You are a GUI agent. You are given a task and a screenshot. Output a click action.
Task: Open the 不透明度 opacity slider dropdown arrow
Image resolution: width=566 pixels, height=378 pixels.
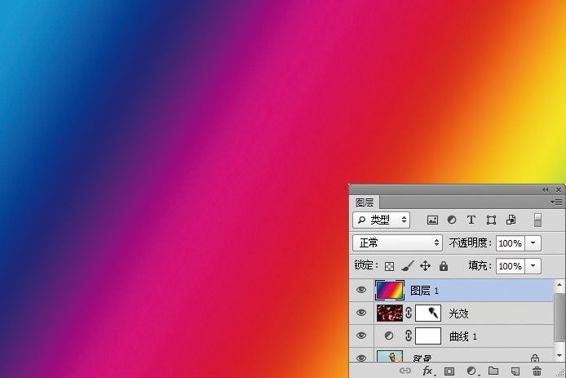[x=533, y=243]
